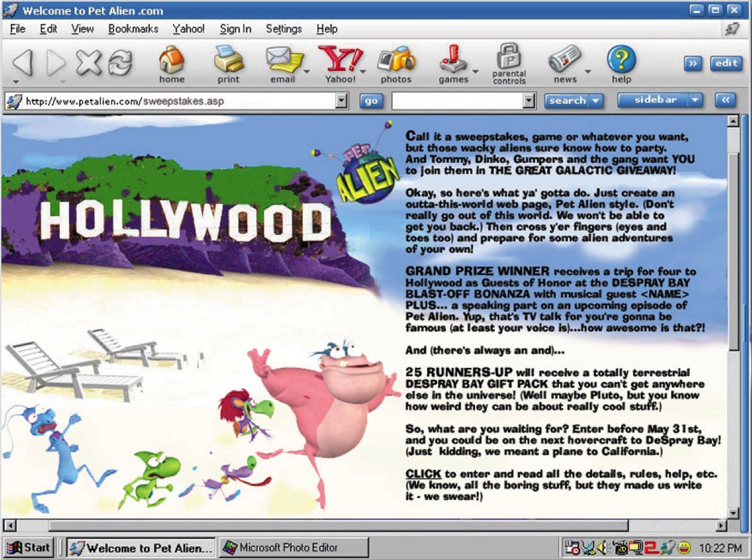Open help with the question mark icon
Viewport: 752px width, 560px height.
[x=621, y=60]
